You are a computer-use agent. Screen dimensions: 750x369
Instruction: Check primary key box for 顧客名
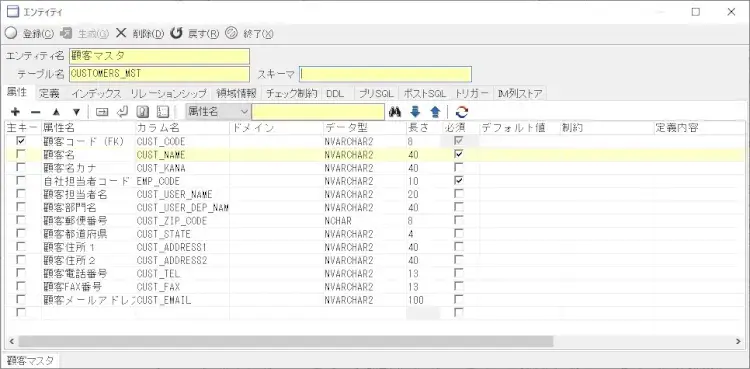coord(21,155)
